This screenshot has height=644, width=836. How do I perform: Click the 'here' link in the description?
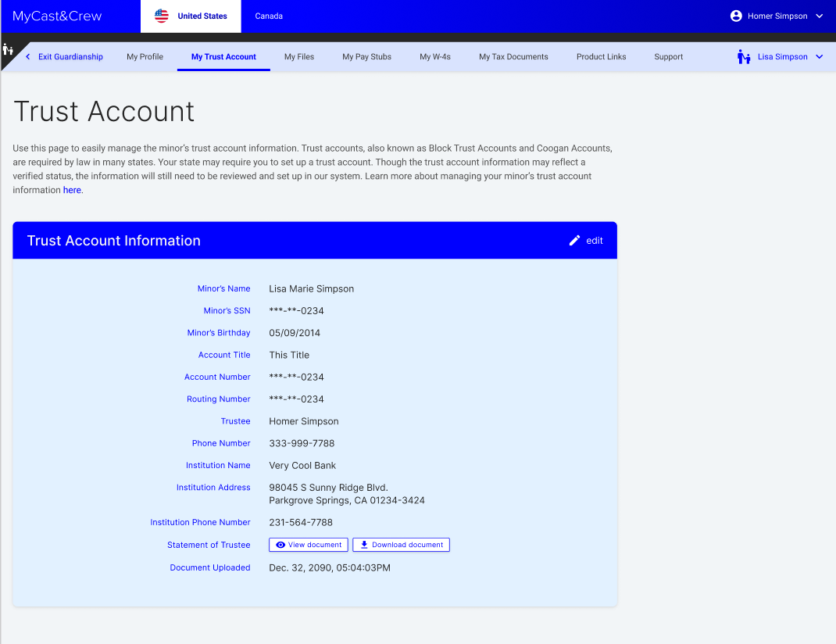[72, 190]
